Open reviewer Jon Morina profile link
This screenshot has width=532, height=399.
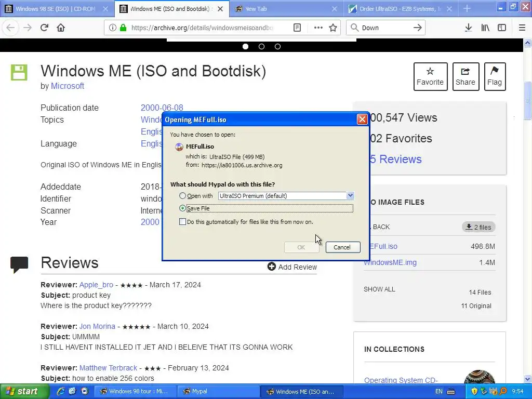[97, 326]
